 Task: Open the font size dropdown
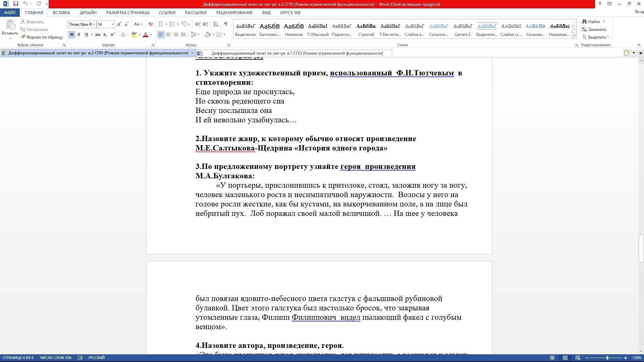pos(112,24)
